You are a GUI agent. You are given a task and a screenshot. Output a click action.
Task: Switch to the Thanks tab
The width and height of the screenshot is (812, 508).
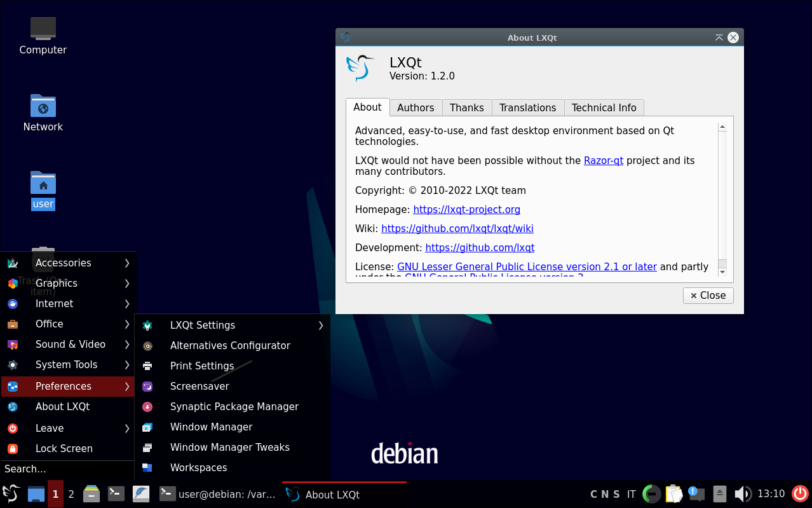(x=467, y=108)
